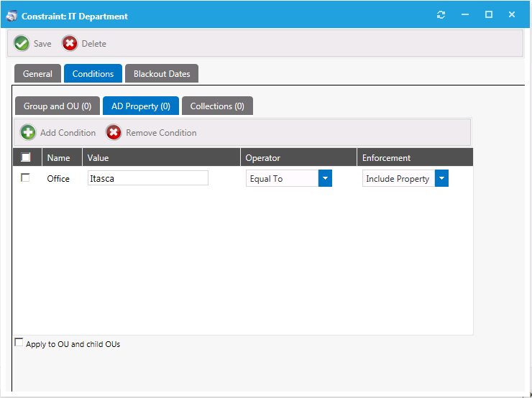532x398 pixels.
Task: Click the Name column header
Action: click(x=59, y=157)
